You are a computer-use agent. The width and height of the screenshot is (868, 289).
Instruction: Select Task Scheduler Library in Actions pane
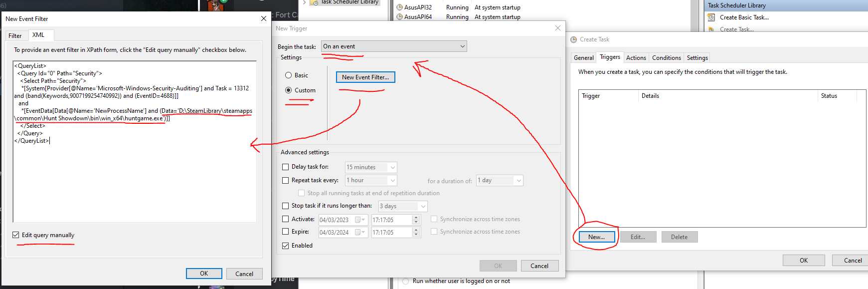pos(786,5)
